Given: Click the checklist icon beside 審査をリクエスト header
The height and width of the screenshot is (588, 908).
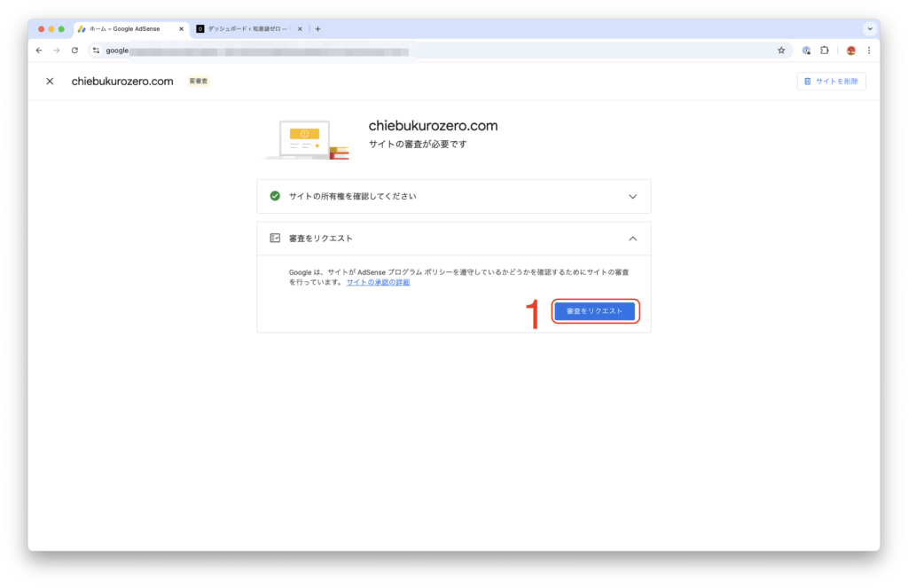Looking at the screenshot, I should (x=275, y=238).
